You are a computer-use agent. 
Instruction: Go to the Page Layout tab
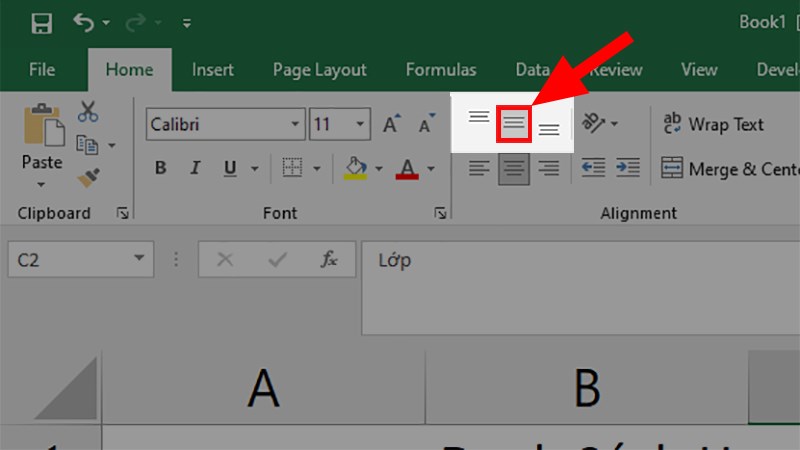click(x=320, y=69)
